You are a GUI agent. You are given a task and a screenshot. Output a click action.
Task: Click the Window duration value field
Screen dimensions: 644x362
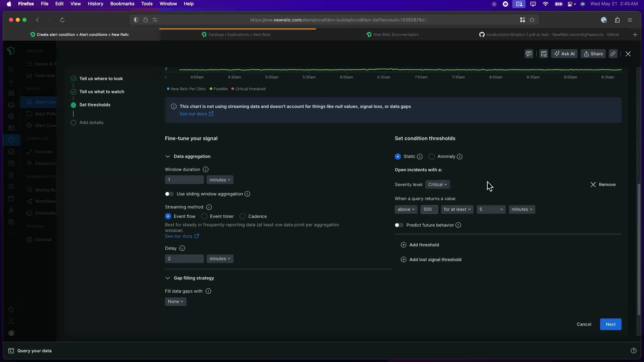(x=184, y=180)
